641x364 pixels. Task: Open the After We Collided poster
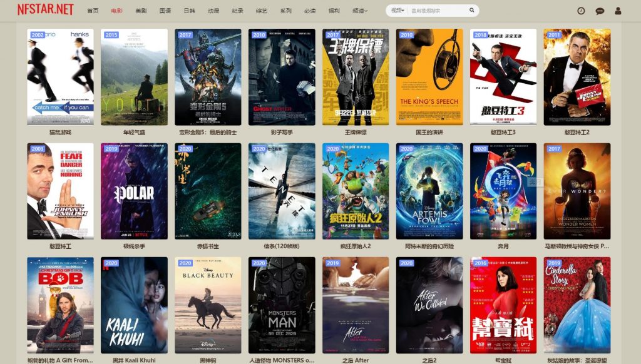pyautogui.click(x=429, y=305)
